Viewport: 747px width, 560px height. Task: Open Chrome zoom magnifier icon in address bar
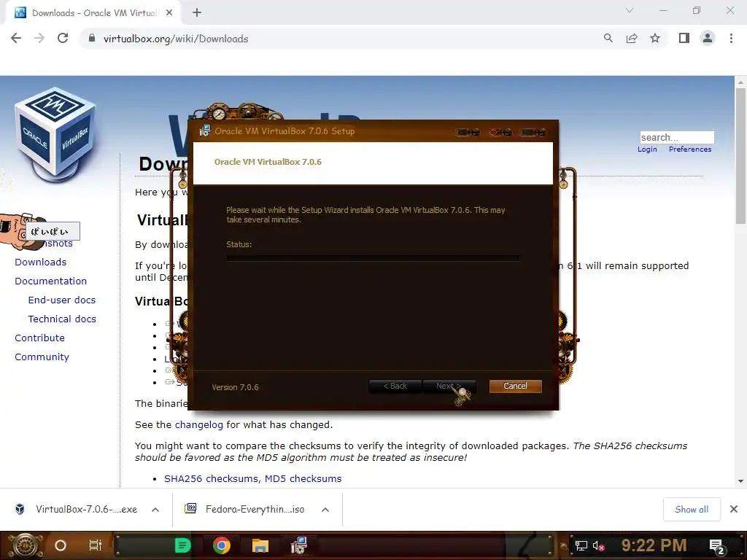[608, 39]
